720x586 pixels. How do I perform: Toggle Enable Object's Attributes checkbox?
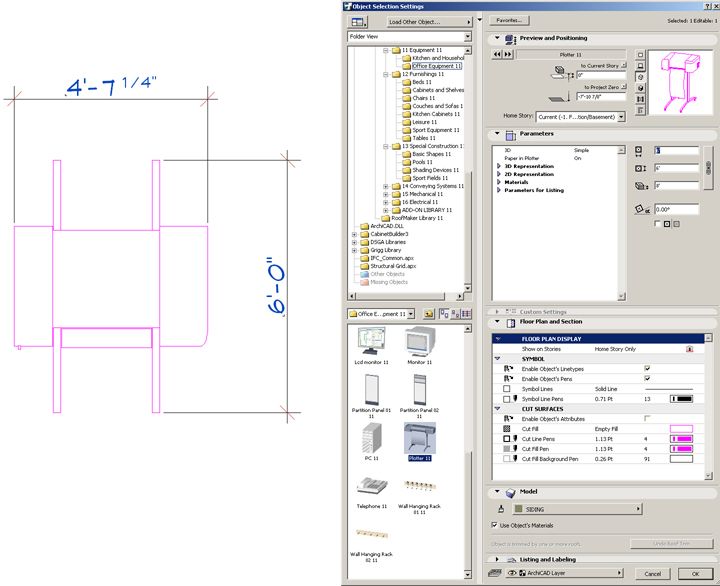[647, 418]
